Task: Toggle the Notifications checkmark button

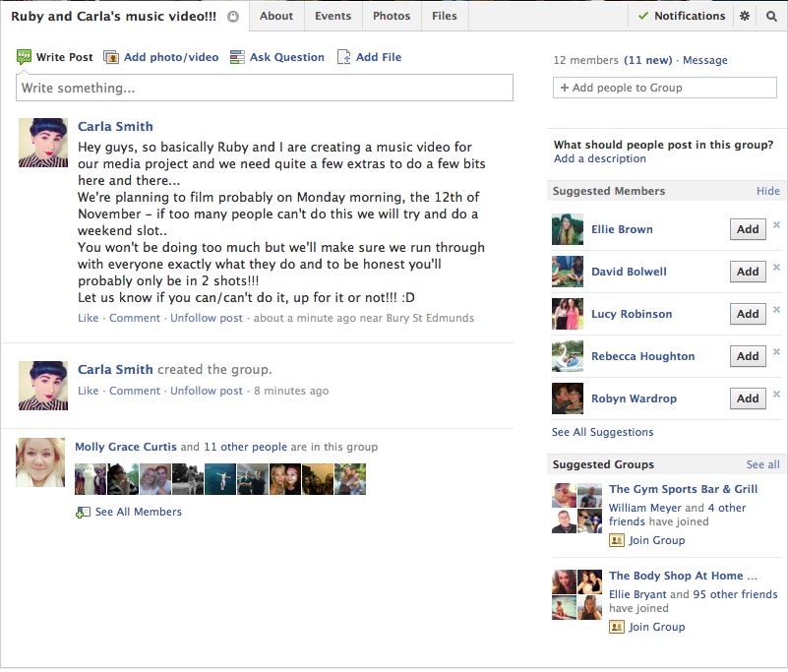Action: [682, 16]
